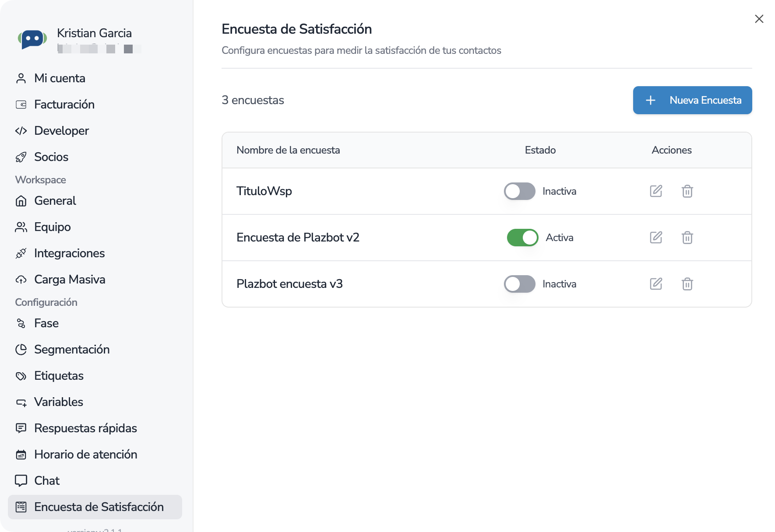Image resolution: width=775 pixels, height=532 pixels.
Task: Delete the Plazbot encuesta v3 survey
Action: point(687,284)
